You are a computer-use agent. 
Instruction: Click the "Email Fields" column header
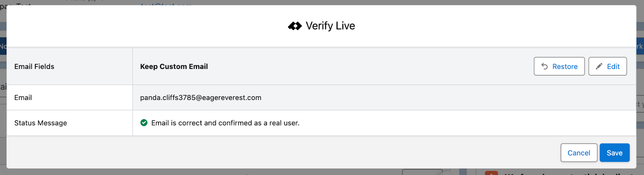tap(34, 67)
